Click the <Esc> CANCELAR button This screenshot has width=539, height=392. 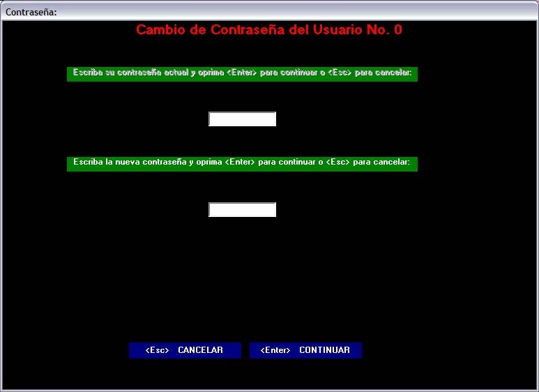pyautogui.click(x=185, y=350)
